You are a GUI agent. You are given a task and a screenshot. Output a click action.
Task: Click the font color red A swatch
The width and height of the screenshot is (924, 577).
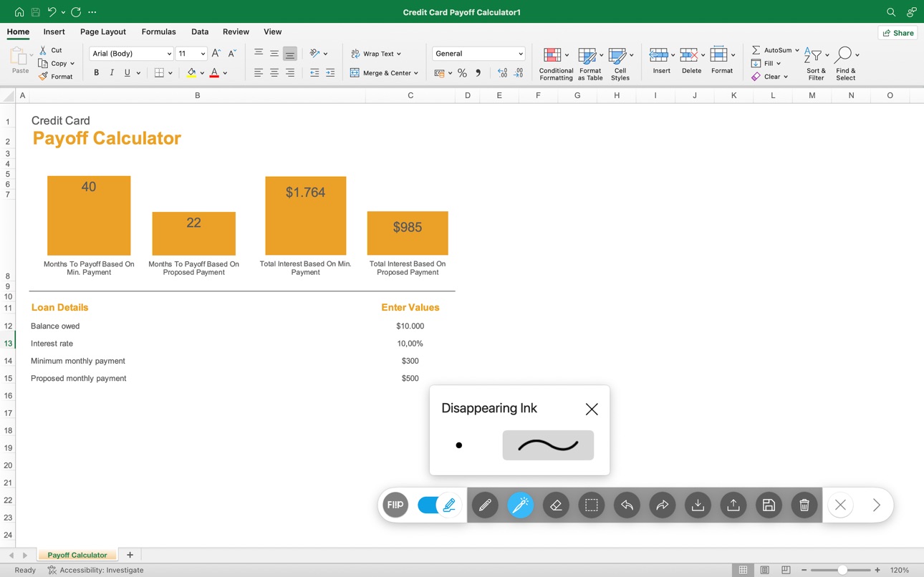[214, 73]
